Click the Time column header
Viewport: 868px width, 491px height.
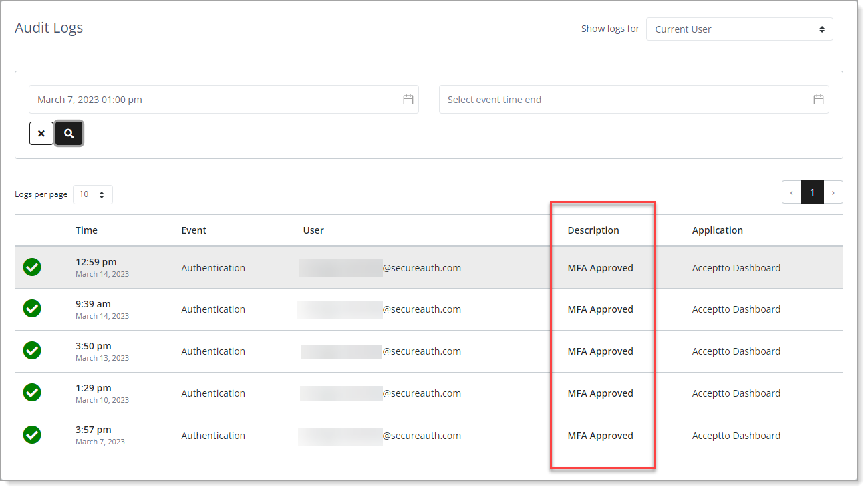pyautogui.click(x=86, y=230)
